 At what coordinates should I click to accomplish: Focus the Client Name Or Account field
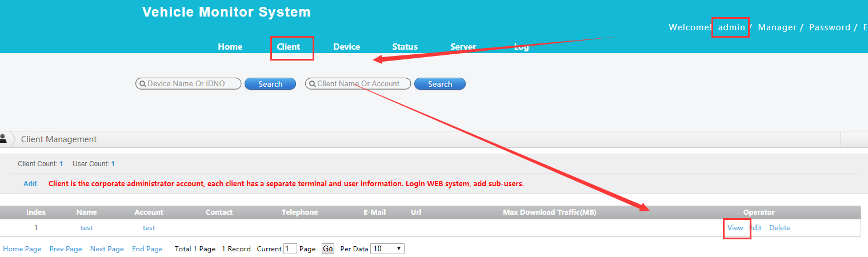(358, 84)
